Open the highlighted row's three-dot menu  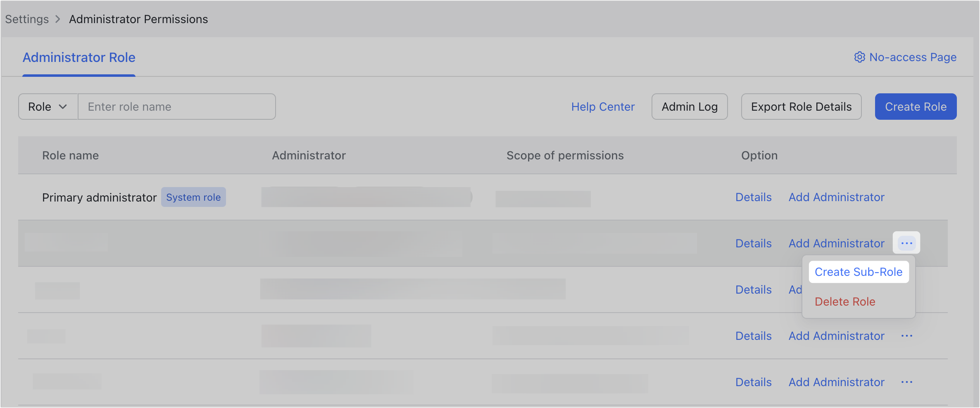[906, 243]
